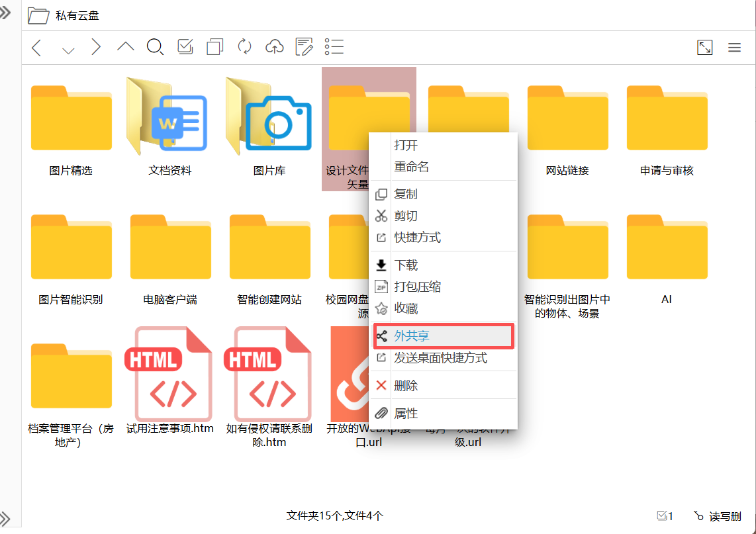Screen dimensions: 756x534
Task: Click the copy windows toolbar icon
Action: click(x=215, y=47)
